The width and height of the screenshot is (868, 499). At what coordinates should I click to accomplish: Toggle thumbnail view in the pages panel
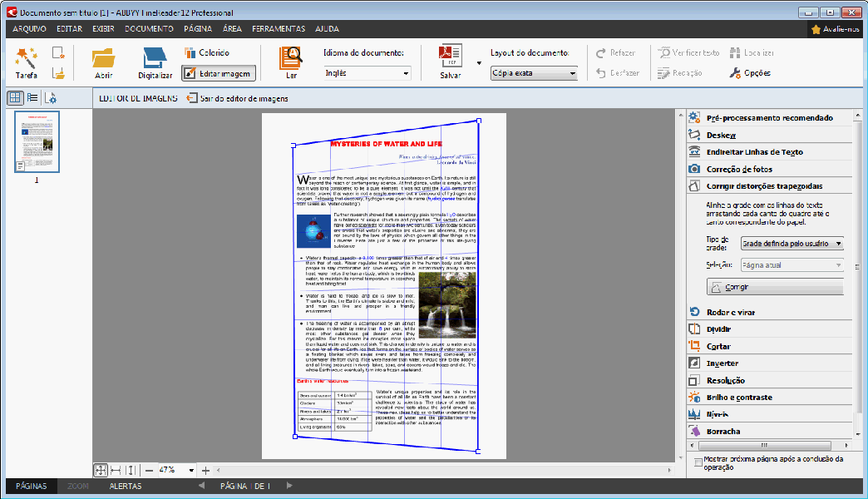click(x=15, y=98)
